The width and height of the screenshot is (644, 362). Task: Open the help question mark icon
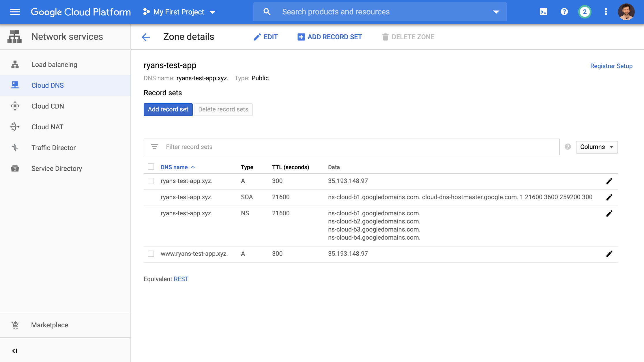(564, 12)
